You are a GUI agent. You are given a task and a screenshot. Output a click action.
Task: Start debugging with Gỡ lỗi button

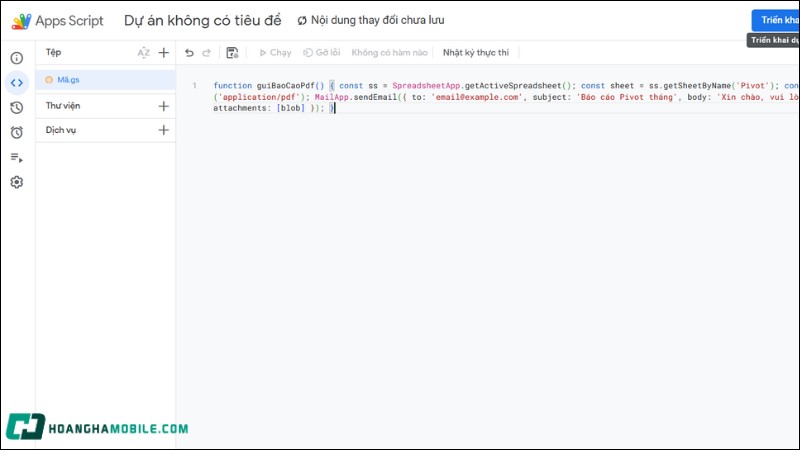[321, 53]
